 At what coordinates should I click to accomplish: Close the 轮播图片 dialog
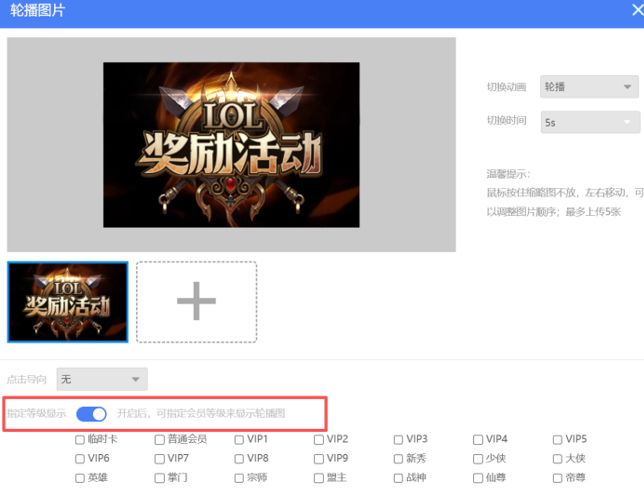638,10
